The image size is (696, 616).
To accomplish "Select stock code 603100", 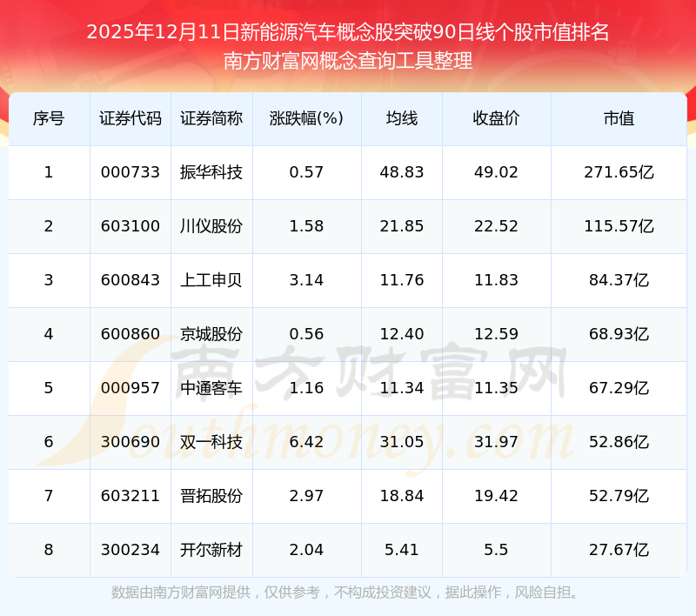I will (130, 226).
